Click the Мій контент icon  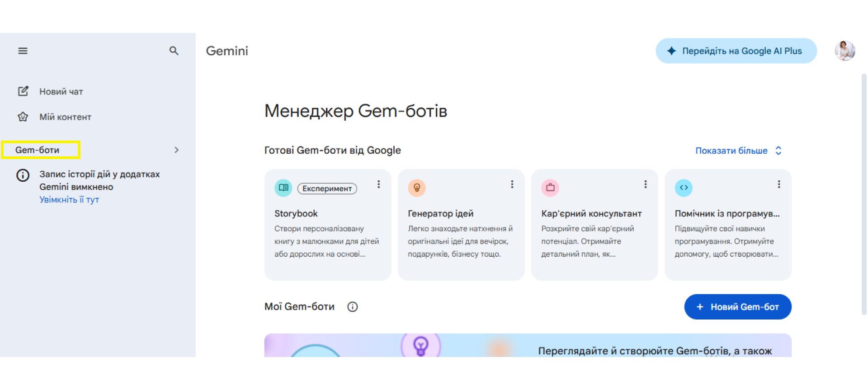[x=23, y=117]
